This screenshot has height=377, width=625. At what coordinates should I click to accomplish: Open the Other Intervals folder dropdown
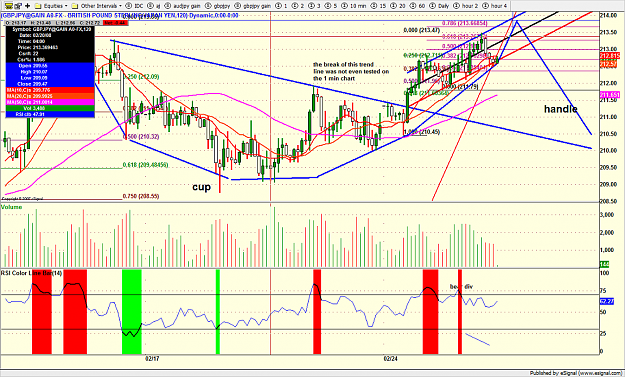point(96,6)
